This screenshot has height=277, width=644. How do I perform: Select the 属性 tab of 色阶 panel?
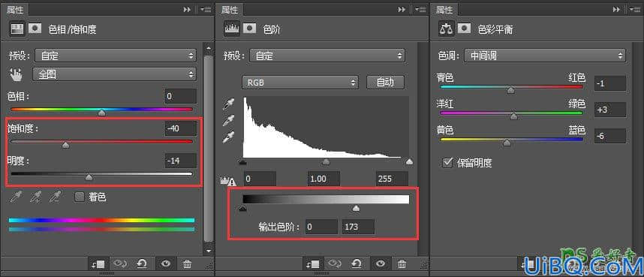coord(230,9)
